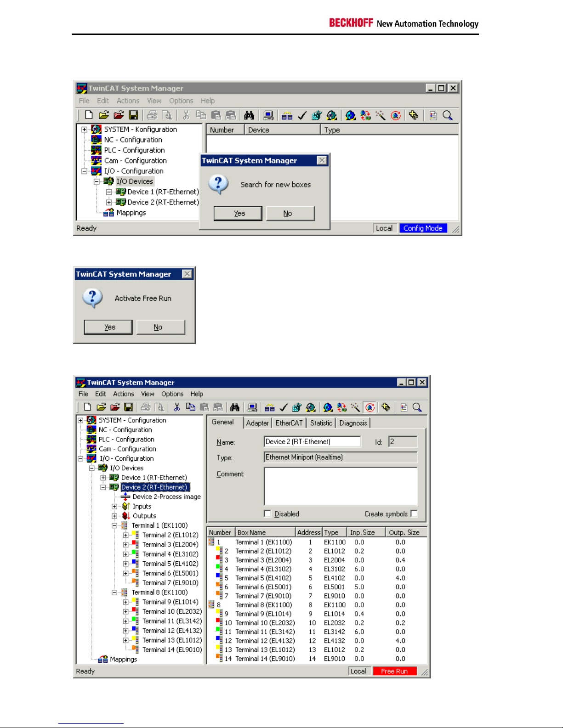Click Check Configuration checkmark in Free Run window
This screenshot has width=563, height=728.
284,407
